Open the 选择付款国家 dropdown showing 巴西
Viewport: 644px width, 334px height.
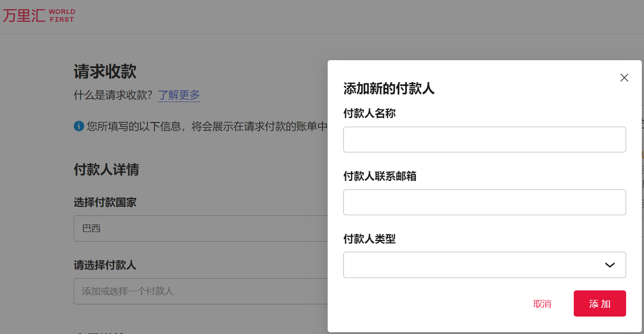(x=201, y=228)
